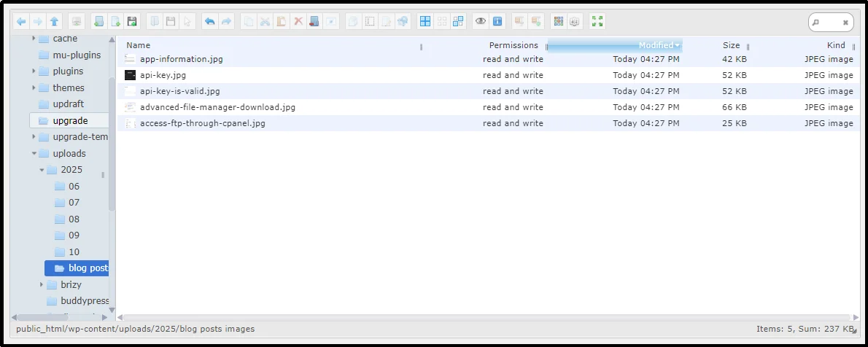Expand the plugins folder arrow
Image resolution: width=868 pixels, height=347 pixels.
tap(34, 71)
